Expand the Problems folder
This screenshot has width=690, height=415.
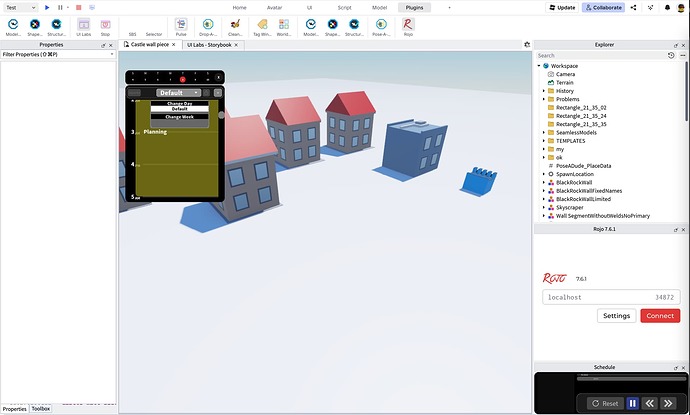(544, 99)
